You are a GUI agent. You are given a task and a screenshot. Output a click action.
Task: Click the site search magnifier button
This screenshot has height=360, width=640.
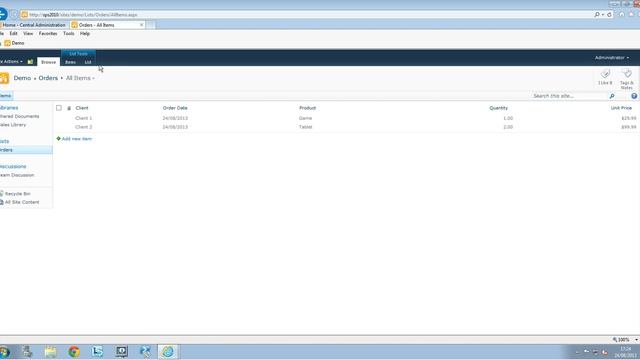click(x=612, y=96)
